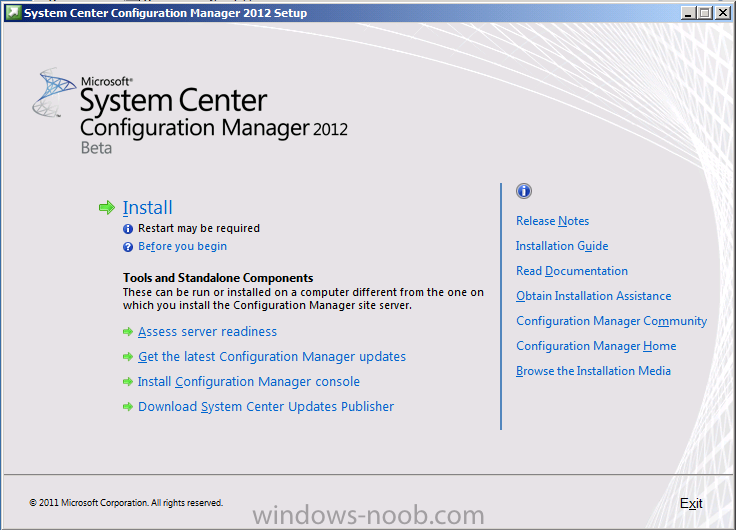Viewport: 736px width, 530px height.
Task: Open Assess server readiness
Action: point(207,331)
